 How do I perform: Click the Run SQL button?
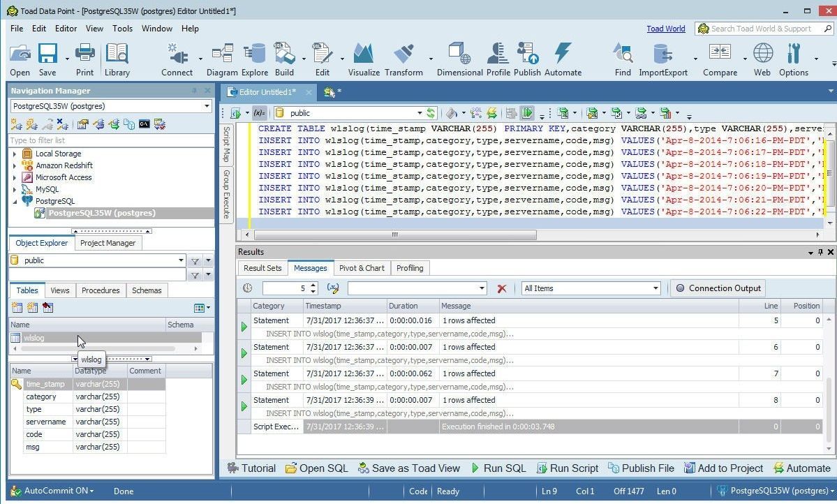coord(498,468)
